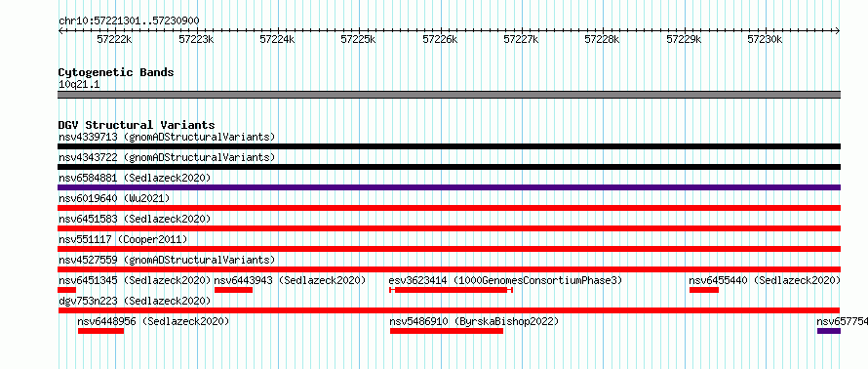The width and height of the screenshot is (868, 369).
Task: Click the 57224k ruler tick label
Action: (x=277, y=39)
